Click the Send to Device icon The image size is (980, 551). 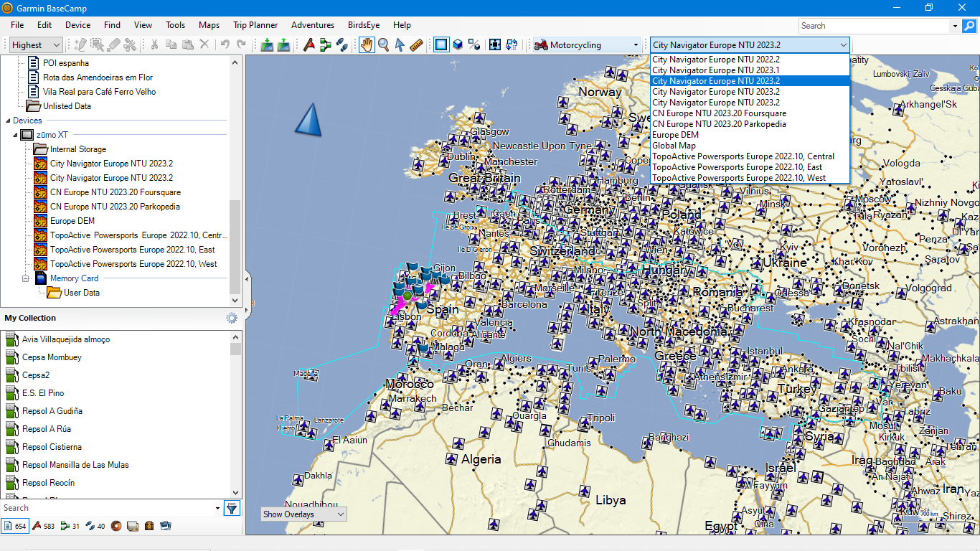pos(267,44)
